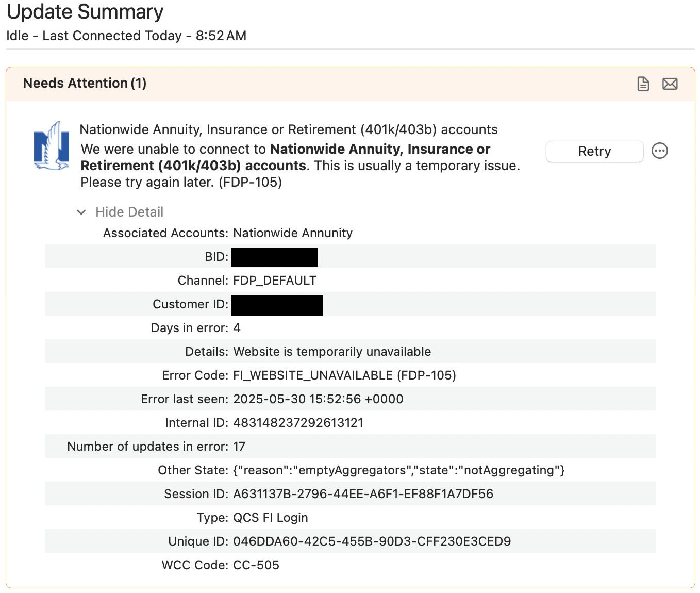Click the Unique ID value row

point(351,541)
